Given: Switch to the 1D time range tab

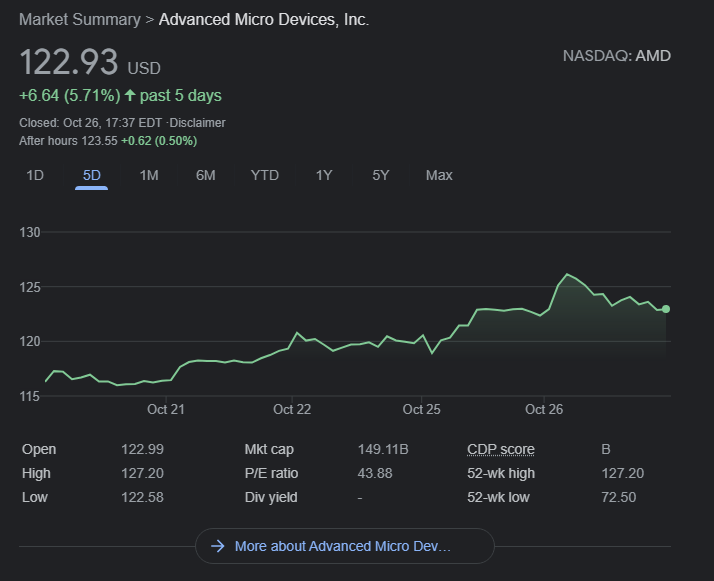Looking at the screenshot, I should point(35,175).
